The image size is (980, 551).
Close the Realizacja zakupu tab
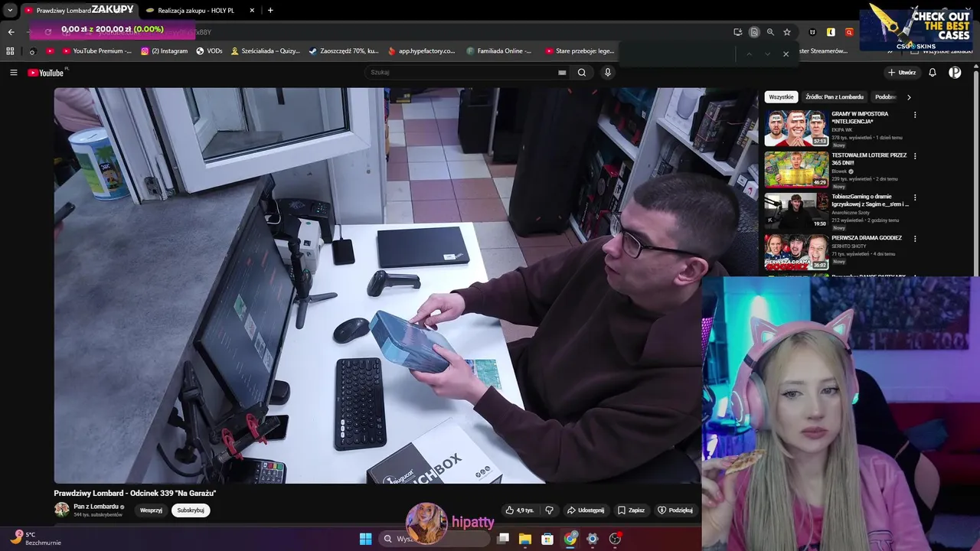[x=252, y=11]
